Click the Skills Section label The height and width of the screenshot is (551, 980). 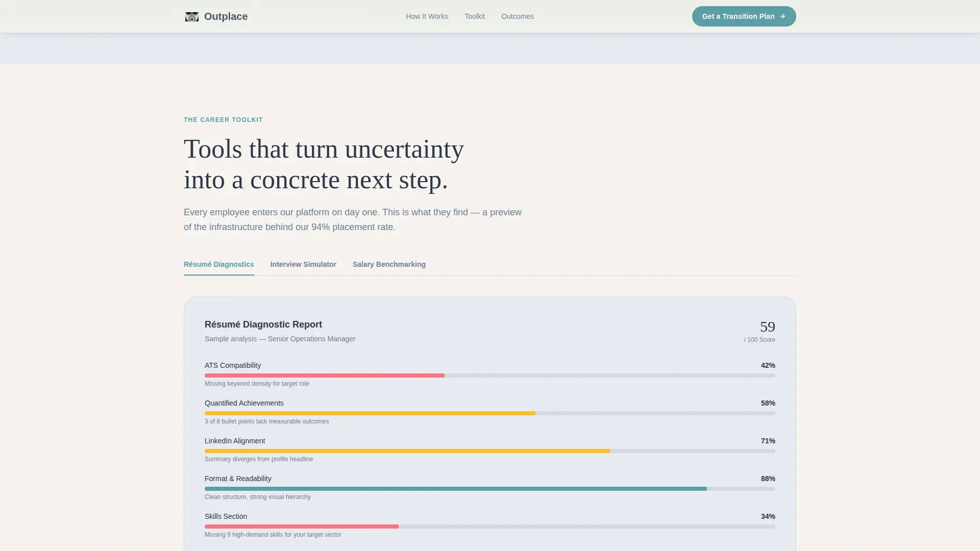(x=226, y=516)
